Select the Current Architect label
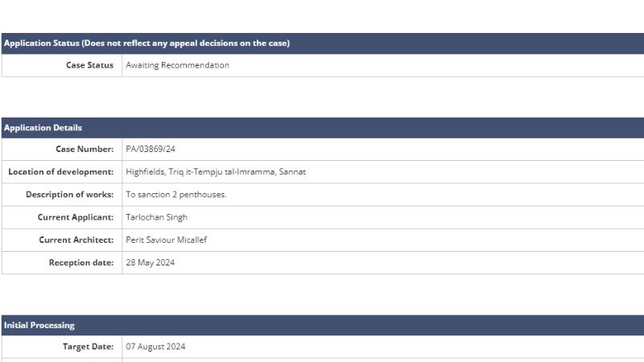This screenshot has height=362, width=644. click(x=76, y=240)
